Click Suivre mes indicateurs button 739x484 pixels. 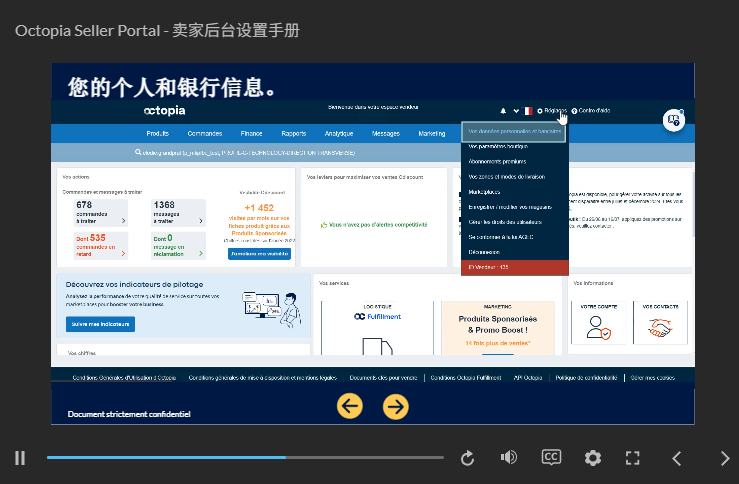100,324
